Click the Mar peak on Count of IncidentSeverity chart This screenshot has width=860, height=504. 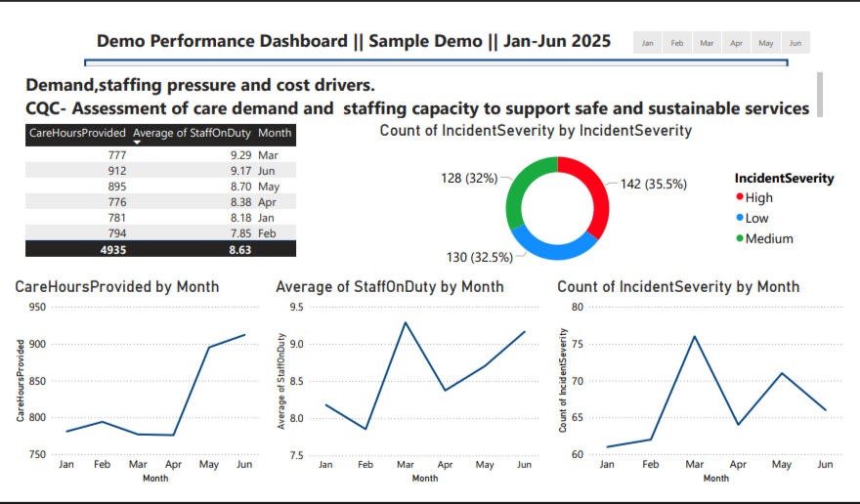[x=693, y=336]
